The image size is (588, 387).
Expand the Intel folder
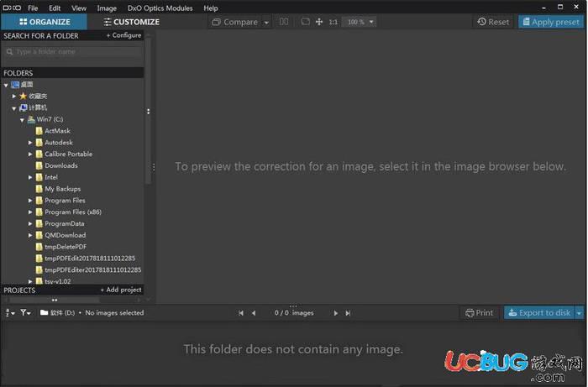click(x=30, y=177)
